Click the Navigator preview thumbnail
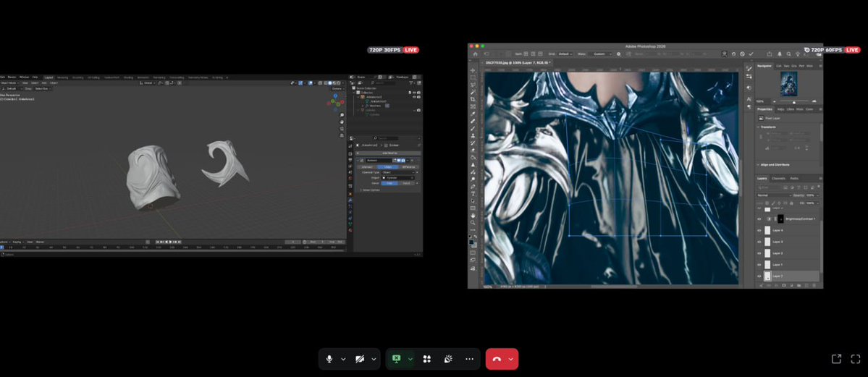The width and height of the screenshot is (868, 377). (x=788, y=84)
